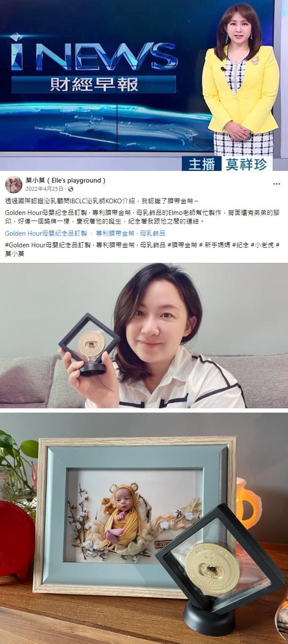Open the news anchor screenshot image
This screenshot has width=288, height=644.
coord(144,85)
